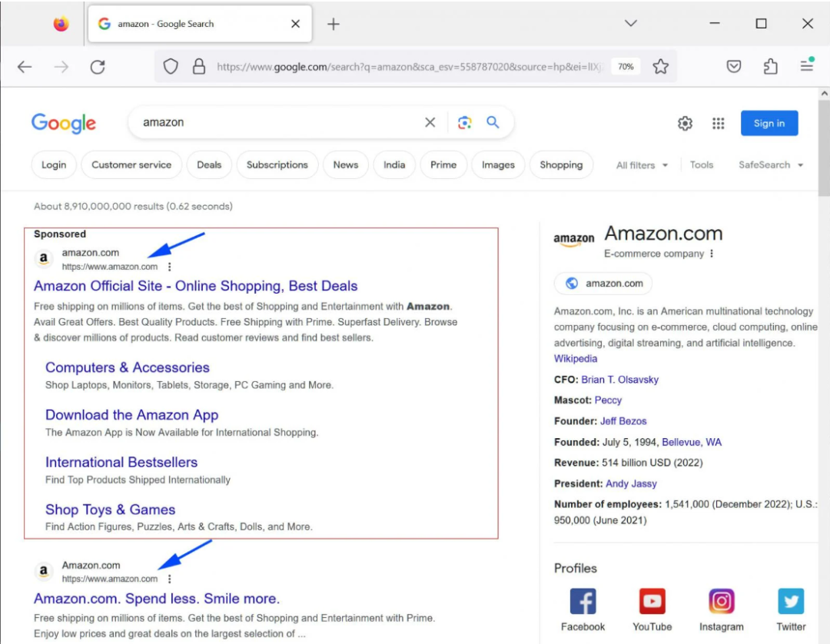The image size is (830, 644).
Task: Select the Deals filter chip
Action: click(209, 165)
